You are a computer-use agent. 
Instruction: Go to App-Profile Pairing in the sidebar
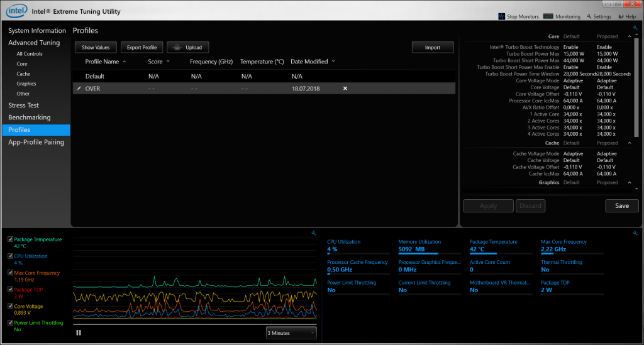click(36, 142)
